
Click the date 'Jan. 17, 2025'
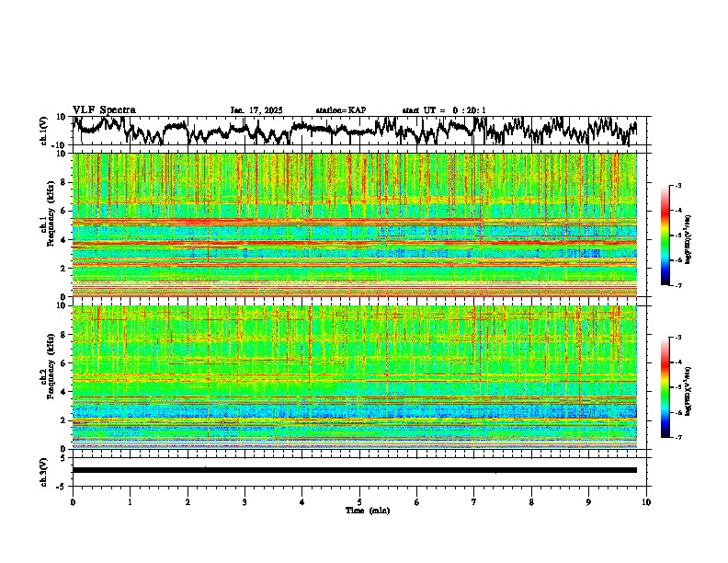256,110
